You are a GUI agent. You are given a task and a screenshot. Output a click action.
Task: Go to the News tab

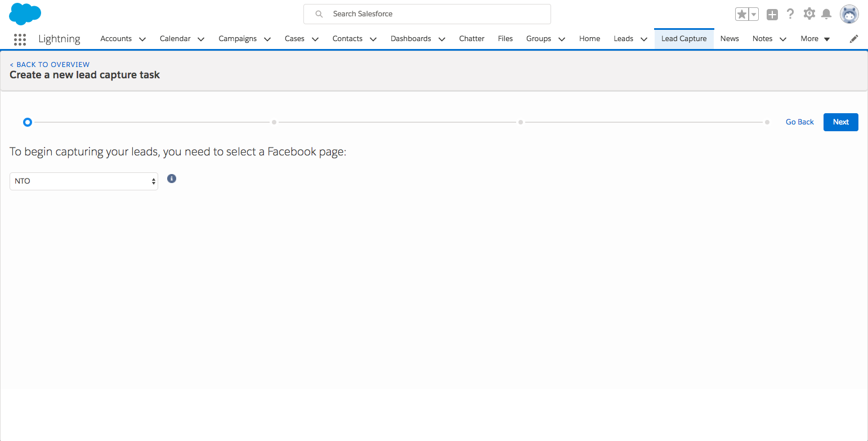tap(730, 39)
